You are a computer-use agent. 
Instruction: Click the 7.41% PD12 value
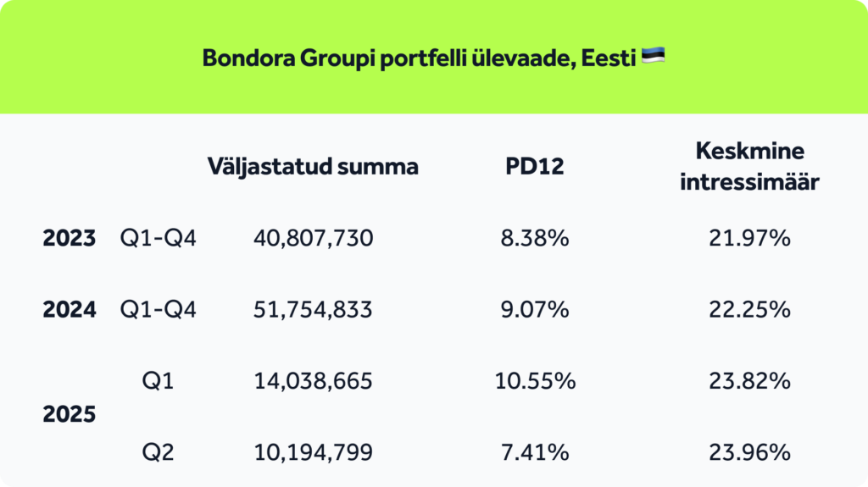pyautogui.click(x=535, y=452)
